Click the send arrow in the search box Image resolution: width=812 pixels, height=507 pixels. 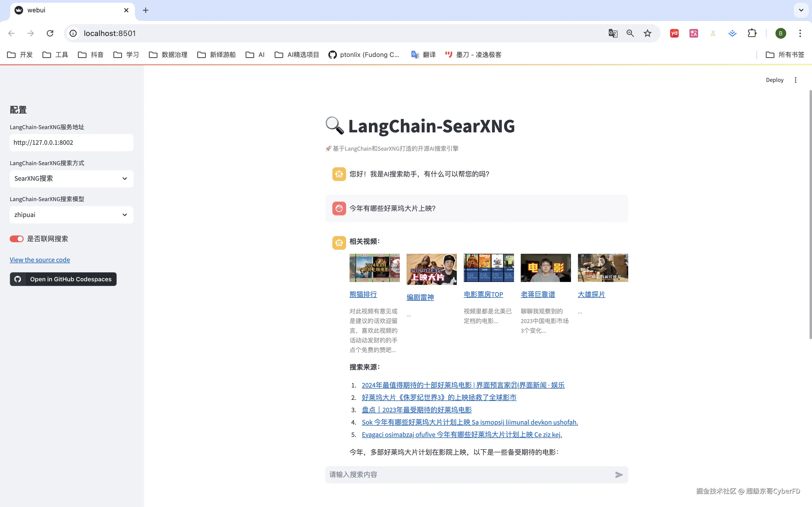tap(619, 475)
